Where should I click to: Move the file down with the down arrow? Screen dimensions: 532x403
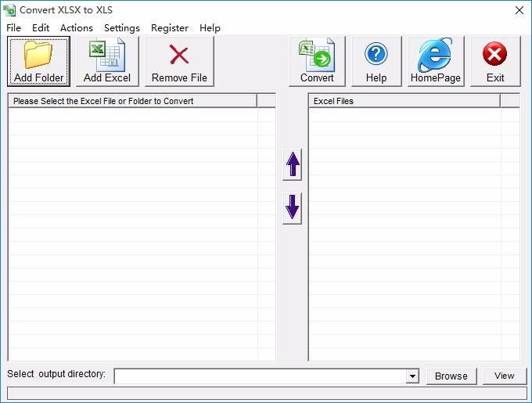[x=292, y=208]
